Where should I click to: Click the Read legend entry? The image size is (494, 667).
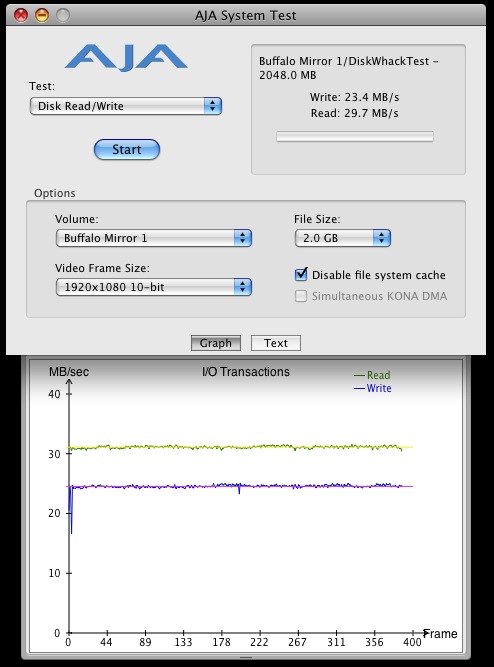(x=372, y=375)
